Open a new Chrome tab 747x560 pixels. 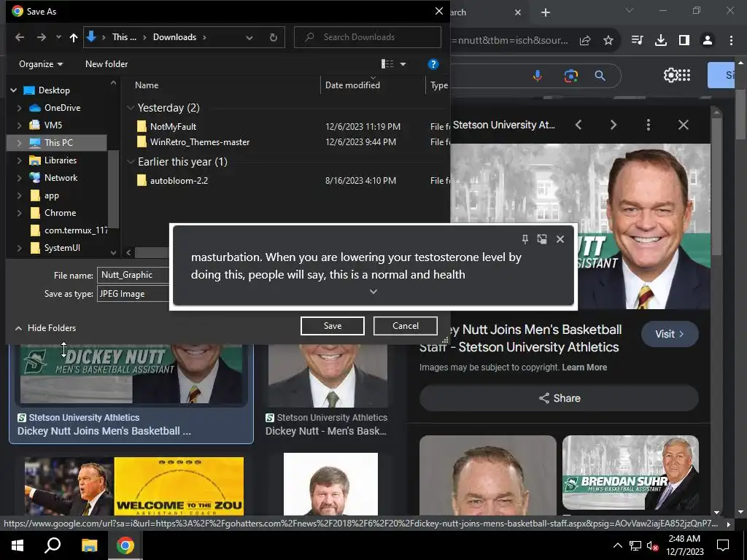tap(546, 12)
